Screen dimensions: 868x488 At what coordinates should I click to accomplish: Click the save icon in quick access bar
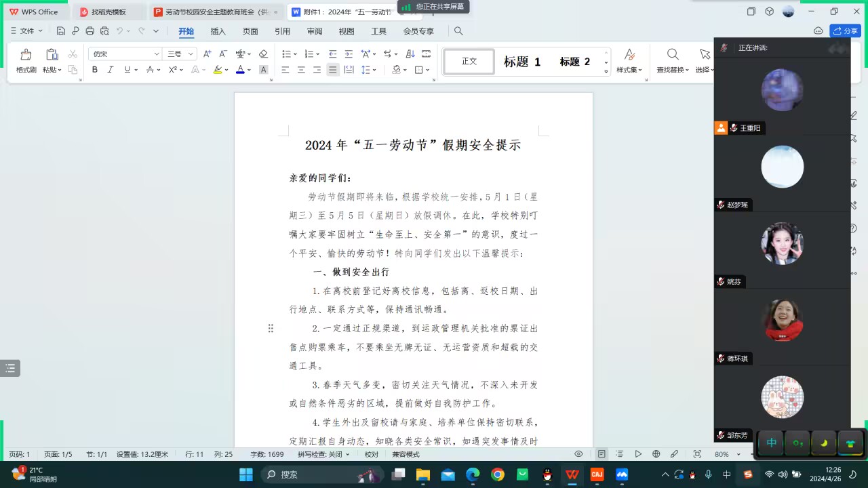click(x=61, y=31)
